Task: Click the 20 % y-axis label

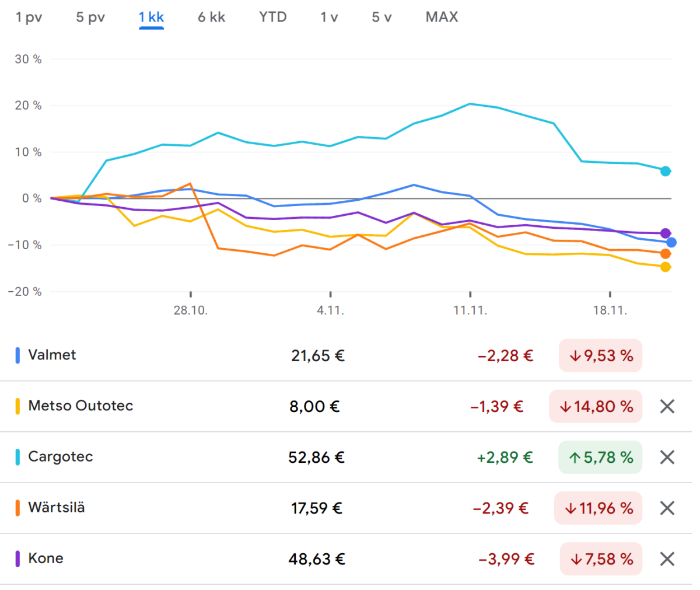Action: coord(29,106)
